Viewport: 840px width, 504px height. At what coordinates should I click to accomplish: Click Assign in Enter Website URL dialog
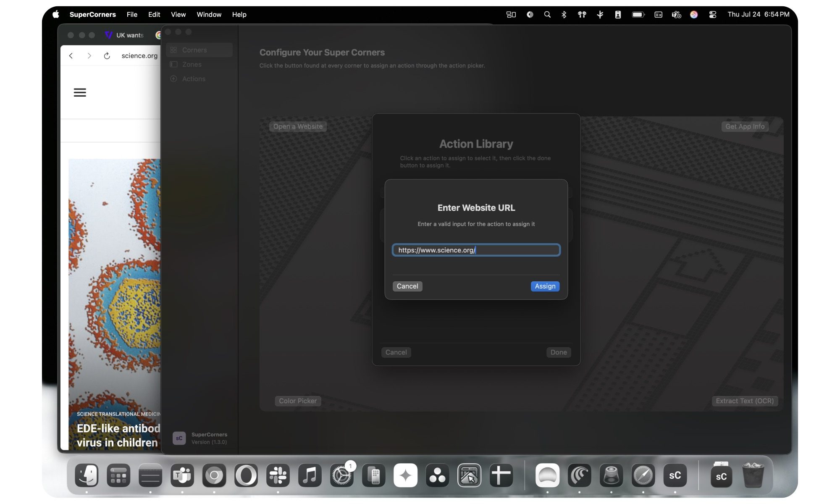545,286
